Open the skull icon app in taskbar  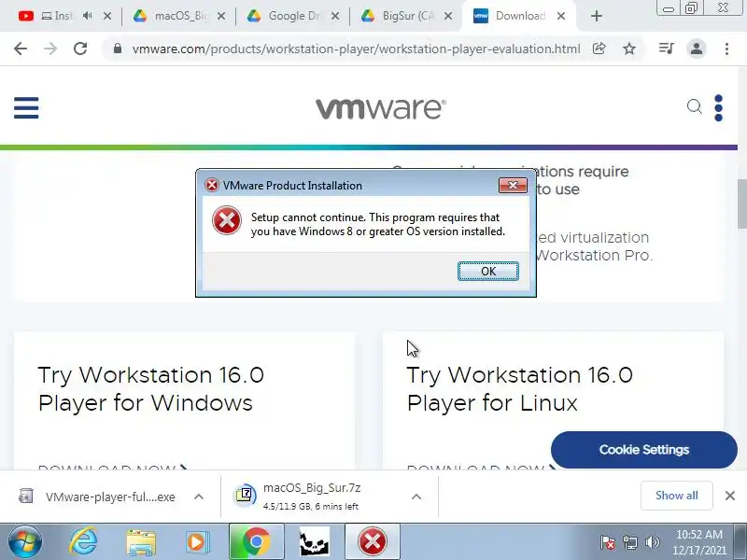click(315, 542)
